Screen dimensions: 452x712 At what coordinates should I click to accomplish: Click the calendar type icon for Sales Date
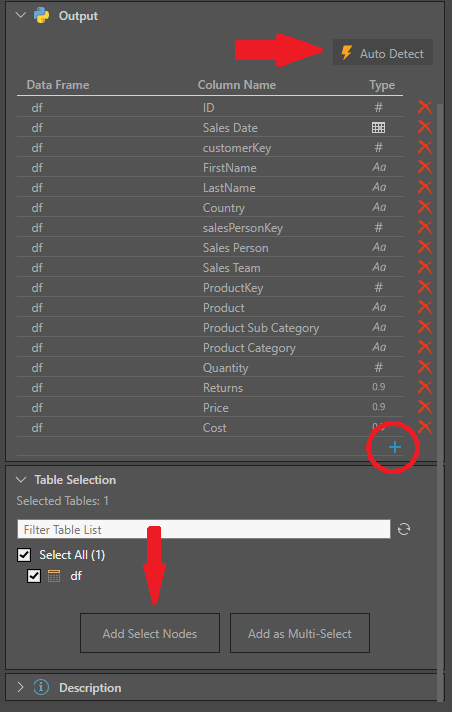point(378,128)
